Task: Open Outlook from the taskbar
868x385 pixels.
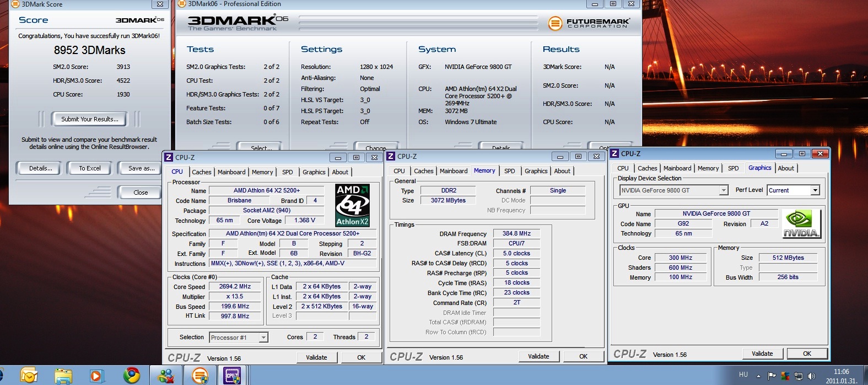Action: coord(29,376)
